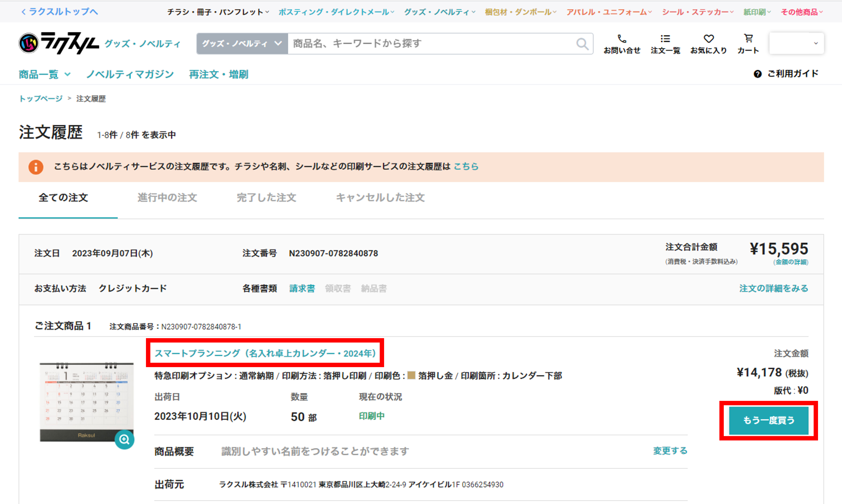This screenshot has width=842, height=504.
Task: Click 領収書 document link
Action: 338,288
